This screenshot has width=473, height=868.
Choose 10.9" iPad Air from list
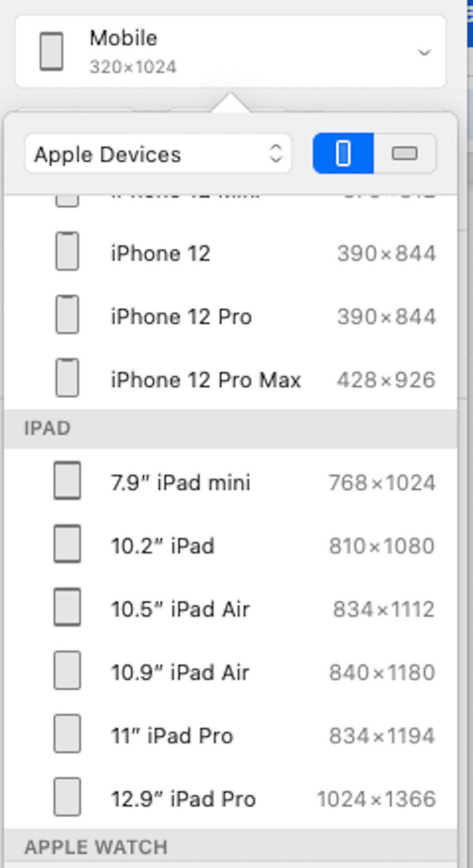180,672
